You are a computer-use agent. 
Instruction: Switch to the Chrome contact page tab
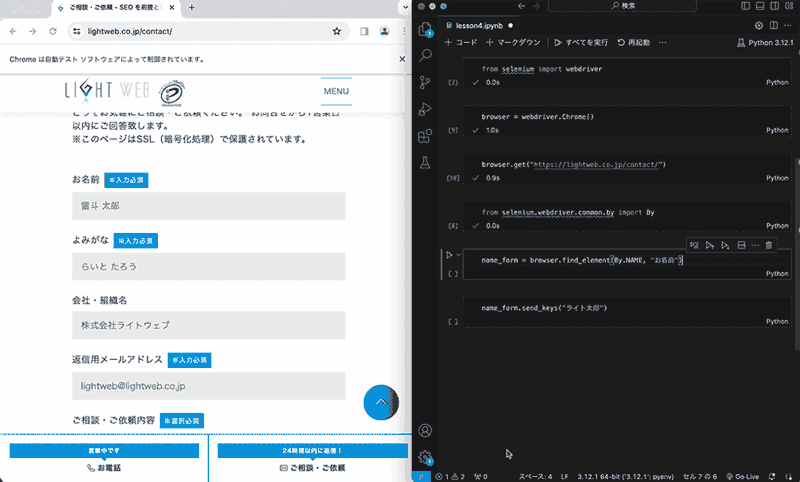point(116,8)
